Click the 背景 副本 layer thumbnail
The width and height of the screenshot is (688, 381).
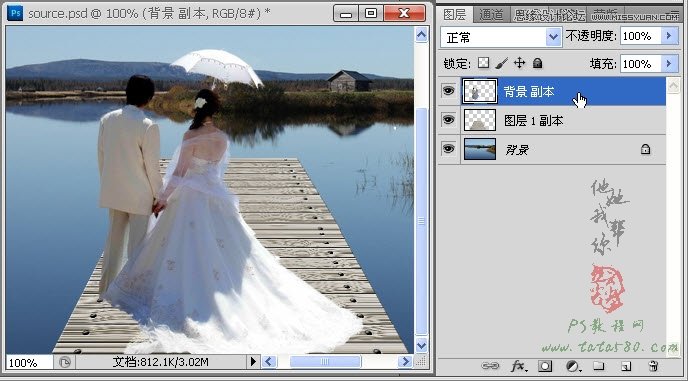click(480, 91)
